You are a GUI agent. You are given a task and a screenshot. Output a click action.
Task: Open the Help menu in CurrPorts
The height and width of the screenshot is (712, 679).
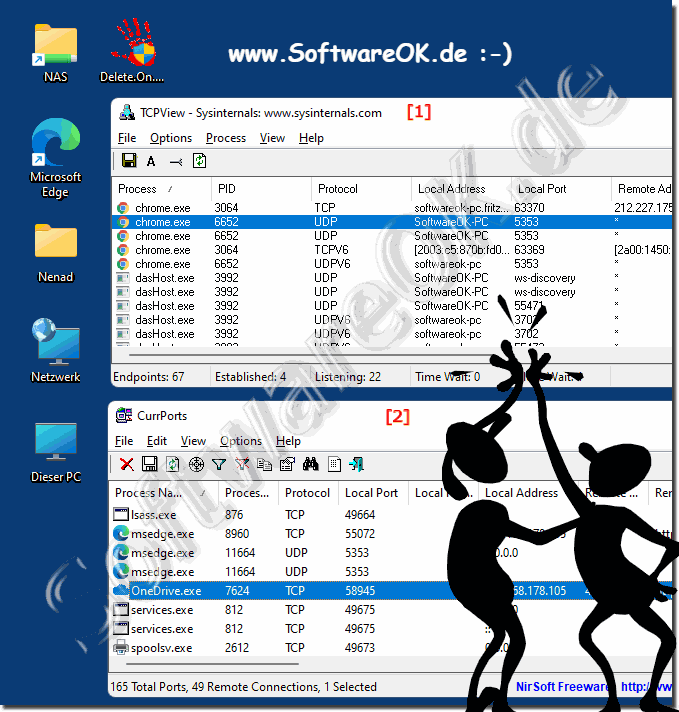coord(288,440)
